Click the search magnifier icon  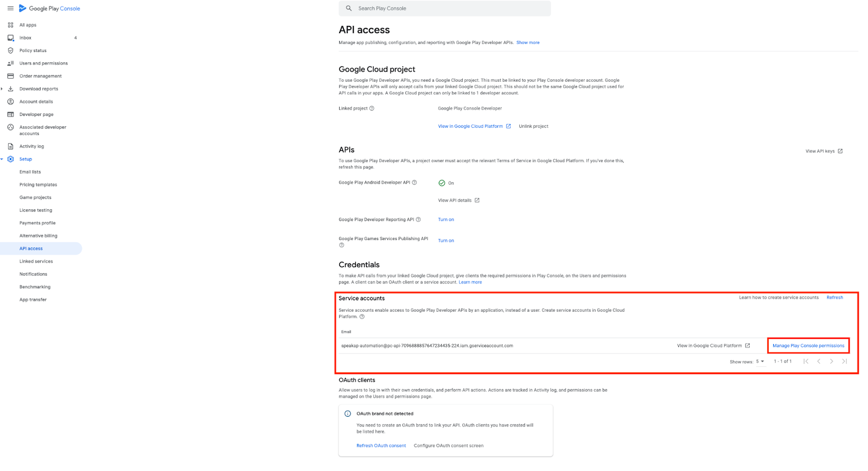point(349,9)
